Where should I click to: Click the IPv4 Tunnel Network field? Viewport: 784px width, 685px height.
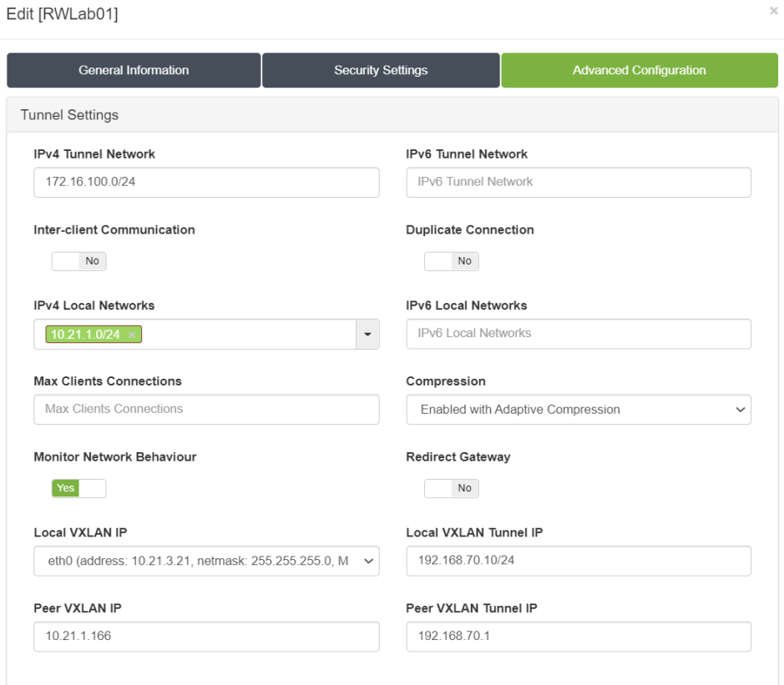point(206,182)
